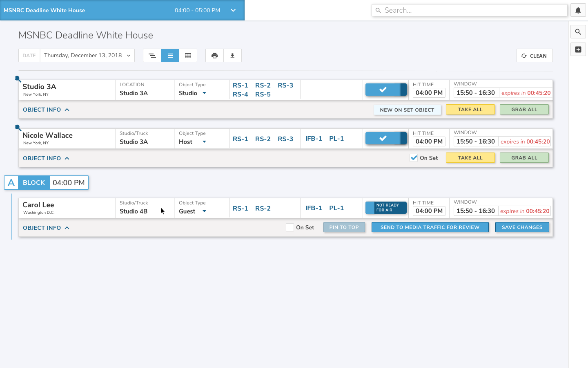The height and width of the screenshot is (368, 588).
Task: Select the list view icon
Action: [x=170, y=56]
